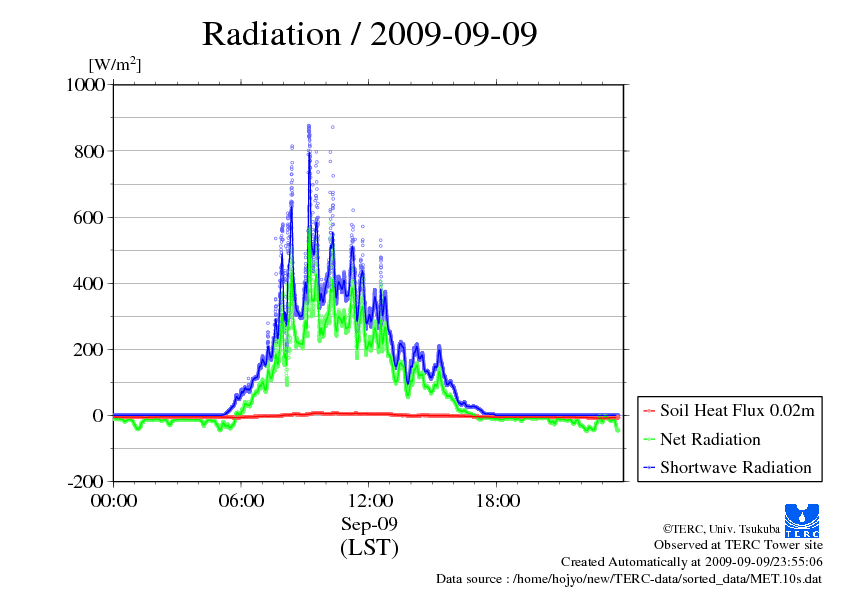Click the y-axis value 800

click(89, 151)
